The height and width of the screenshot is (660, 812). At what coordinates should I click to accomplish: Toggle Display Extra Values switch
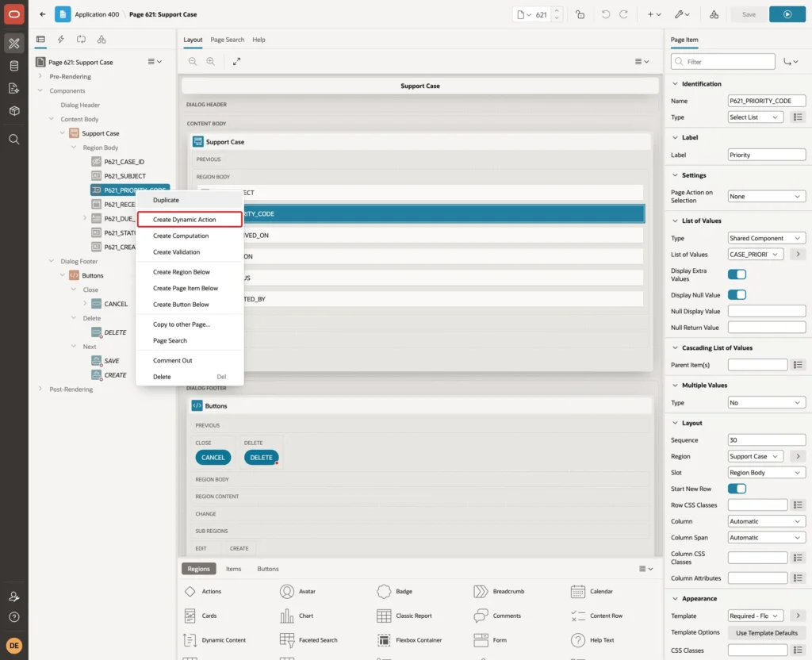[x=737, y=274]
